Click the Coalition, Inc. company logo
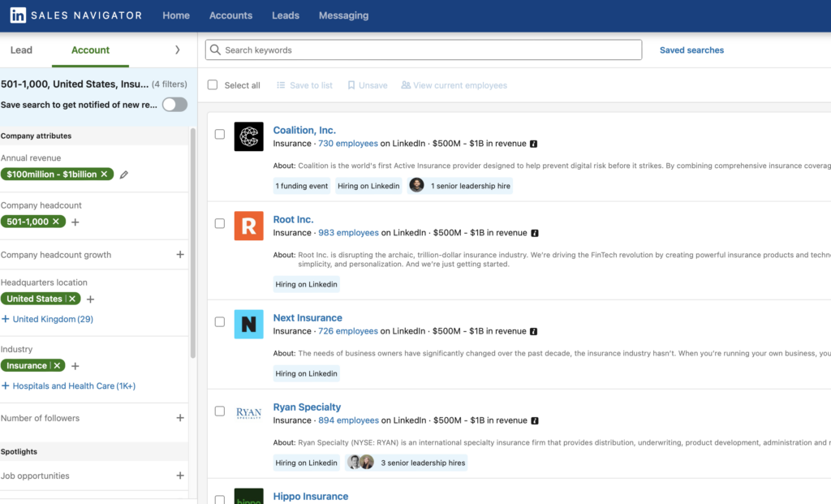 tap(248, 136)
